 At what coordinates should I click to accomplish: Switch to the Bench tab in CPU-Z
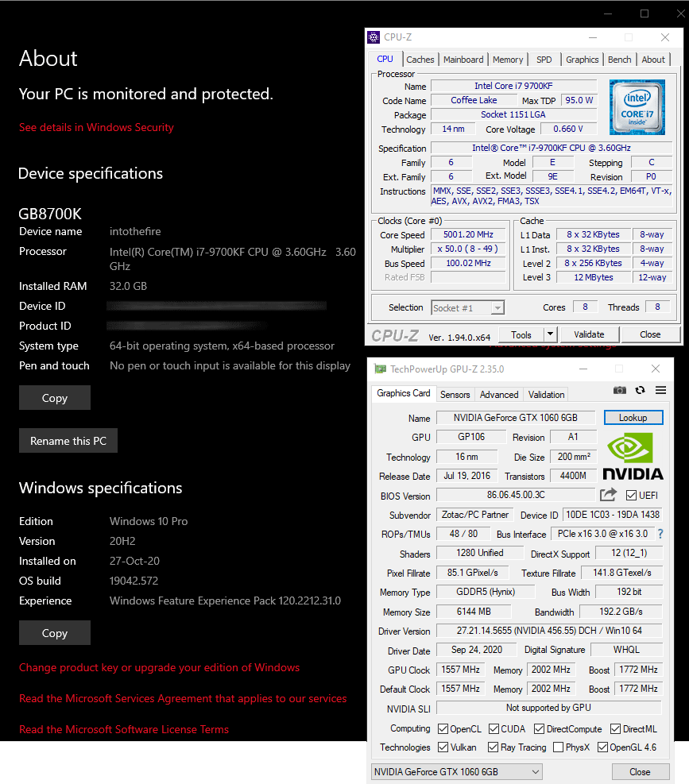coord(619,60)
